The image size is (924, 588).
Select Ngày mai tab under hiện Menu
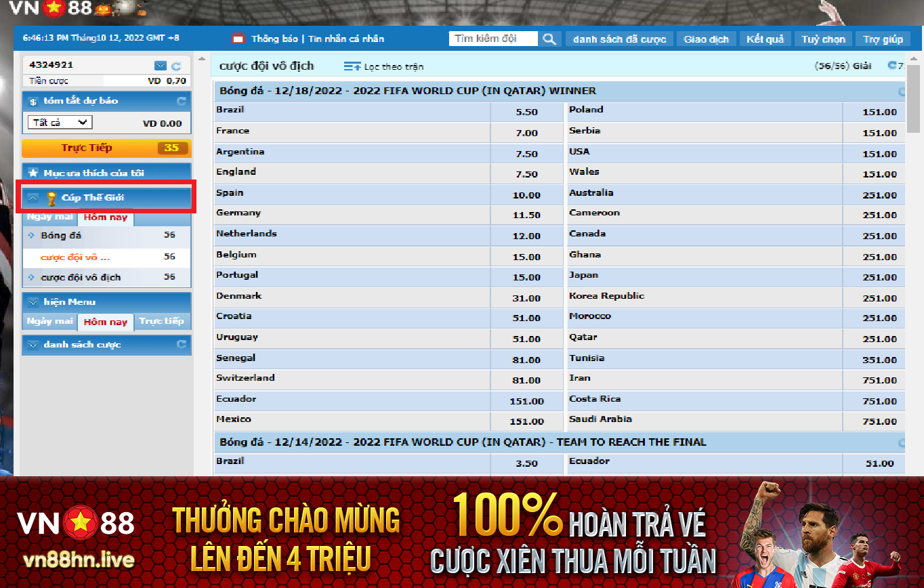pyautogui.click(x=49, y=321)
